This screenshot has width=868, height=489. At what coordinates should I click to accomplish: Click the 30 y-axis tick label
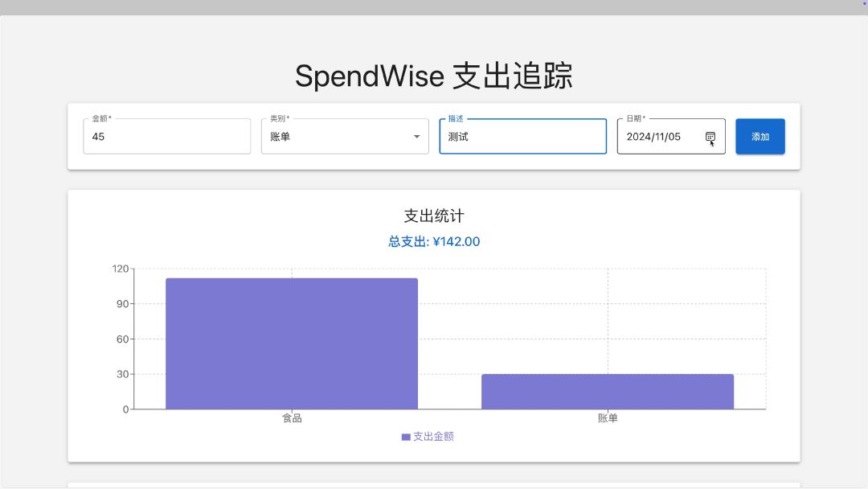click(122, 374)
